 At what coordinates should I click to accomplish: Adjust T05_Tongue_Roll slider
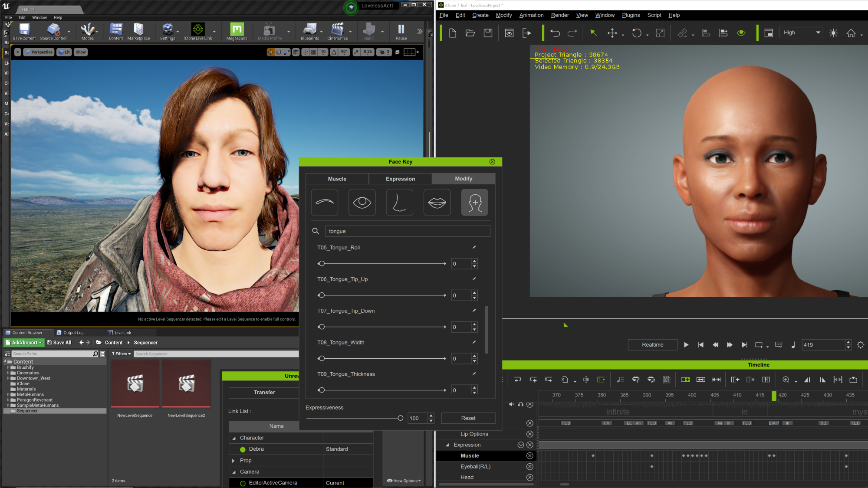coord(322,264)
